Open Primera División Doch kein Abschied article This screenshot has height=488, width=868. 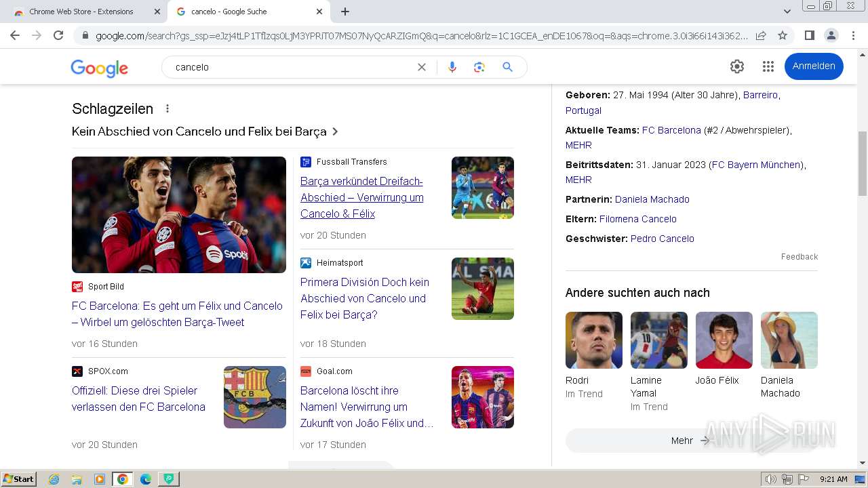(x=365, y=298)
